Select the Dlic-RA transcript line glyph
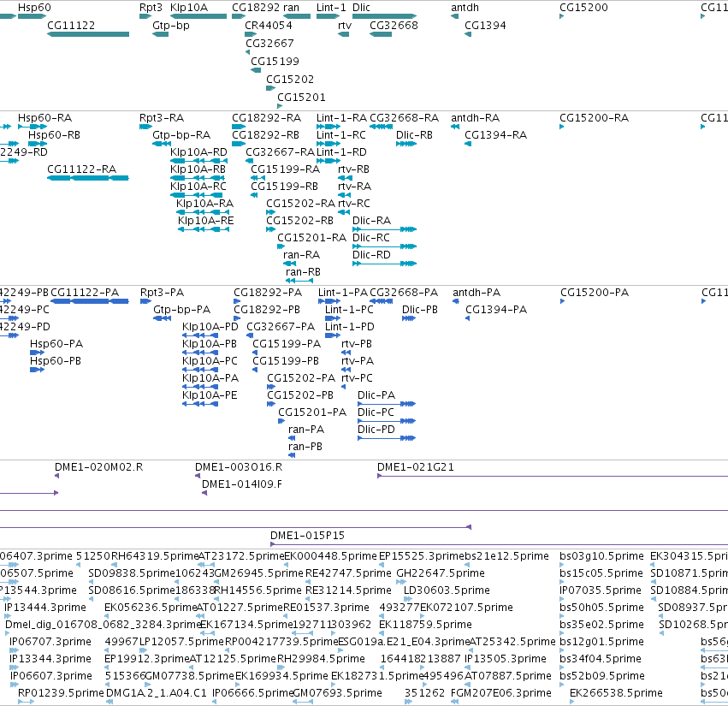This screenshot has height=706, width=728. click(384, 229)
